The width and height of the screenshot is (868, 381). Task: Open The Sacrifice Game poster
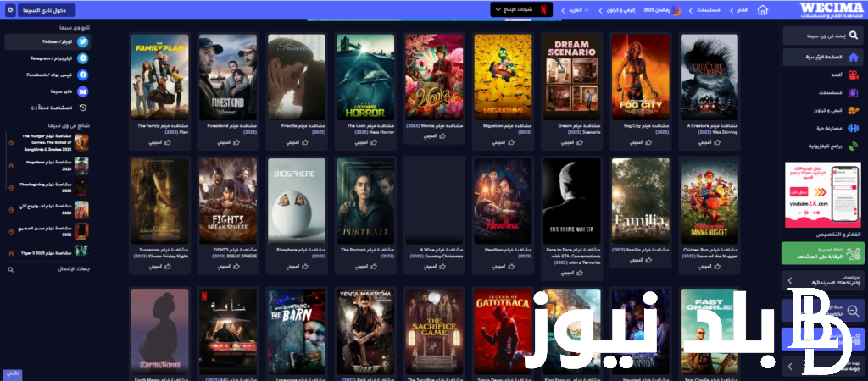[x=434, y=330]
